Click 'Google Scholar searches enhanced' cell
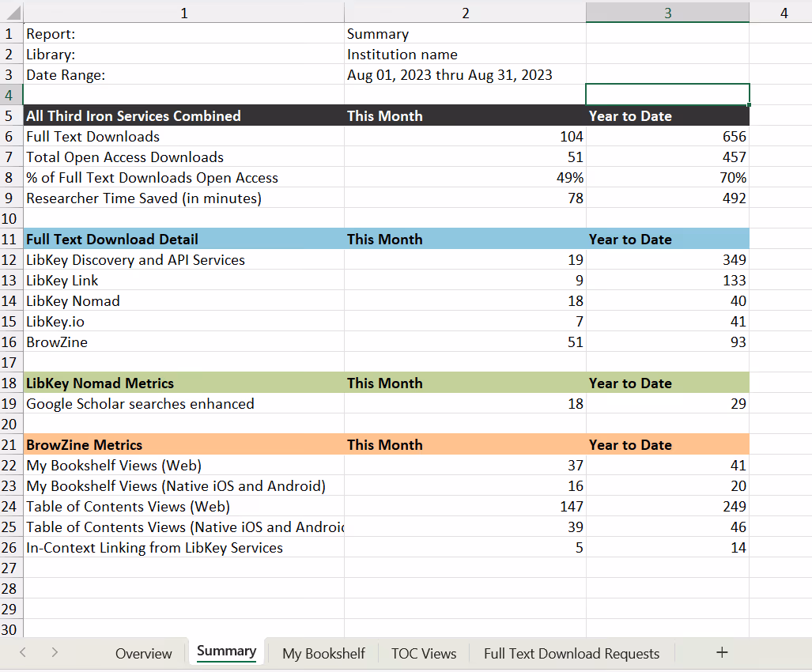 [x=184, y=403]
